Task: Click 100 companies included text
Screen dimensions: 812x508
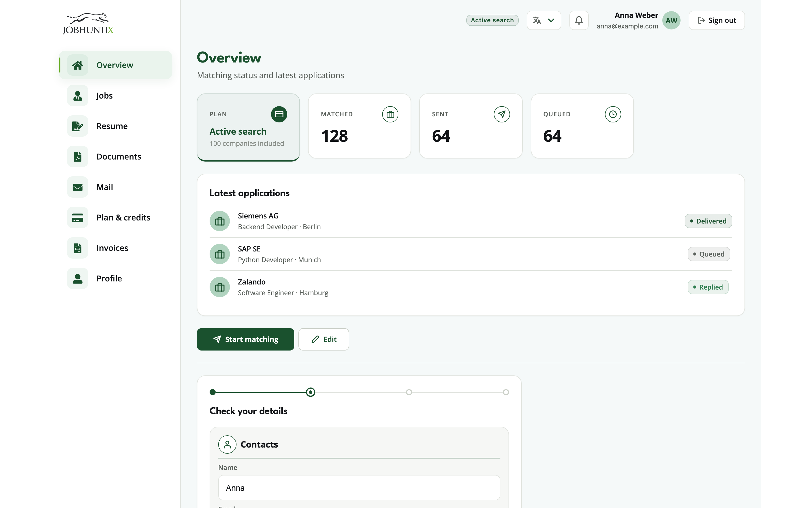Action: [247, 144]
